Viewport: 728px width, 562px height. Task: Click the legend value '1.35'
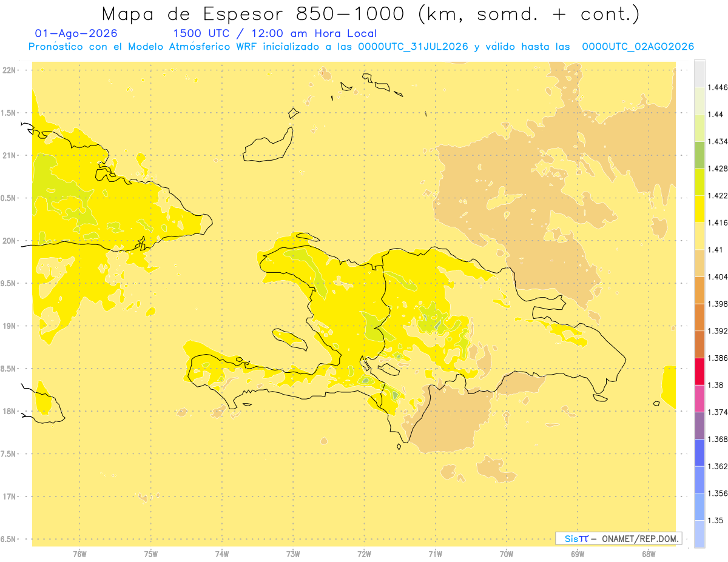[715, 520]
